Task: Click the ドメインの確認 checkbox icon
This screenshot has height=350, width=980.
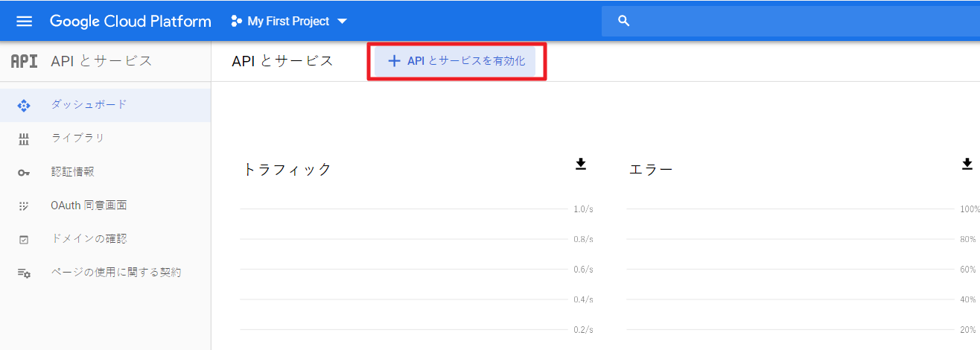Action: pyautogui.click(x=24, y=240)
